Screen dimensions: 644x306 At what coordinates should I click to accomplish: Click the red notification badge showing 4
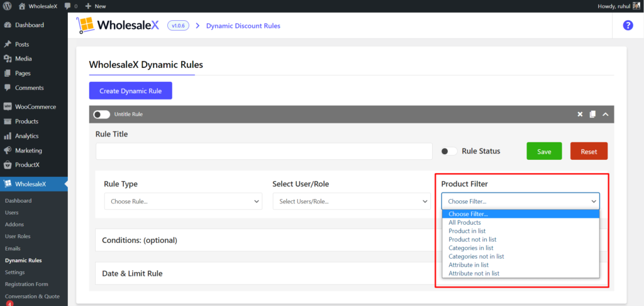[9, 304]
